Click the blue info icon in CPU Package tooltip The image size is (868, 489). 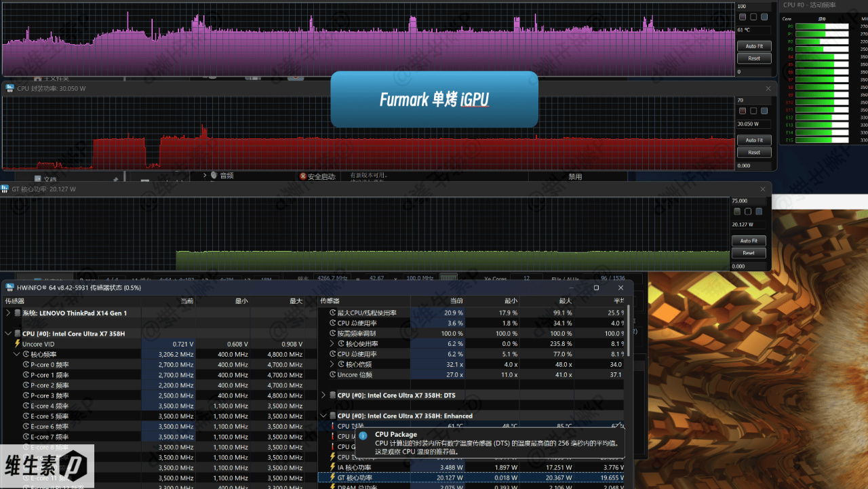click(x=363, y=435)
